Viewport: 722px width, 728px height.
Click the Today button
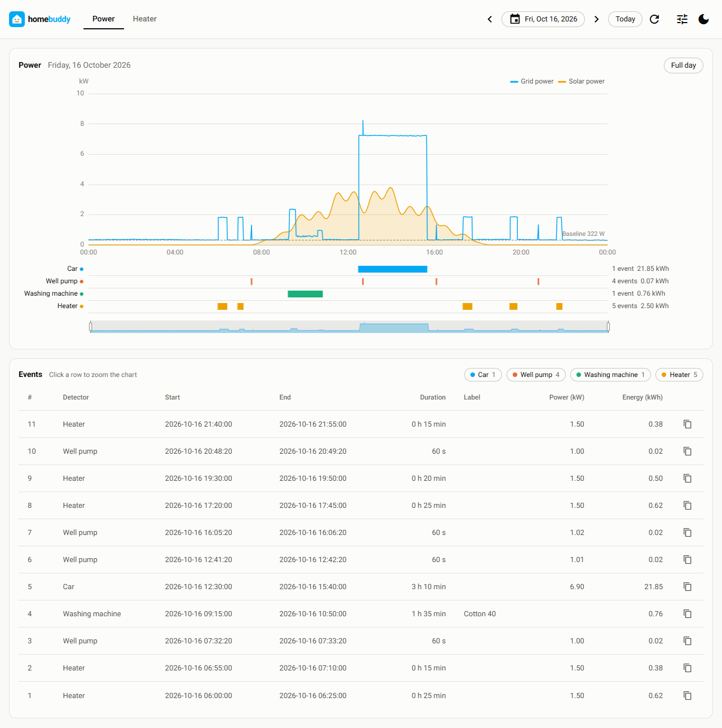(625, 19)
